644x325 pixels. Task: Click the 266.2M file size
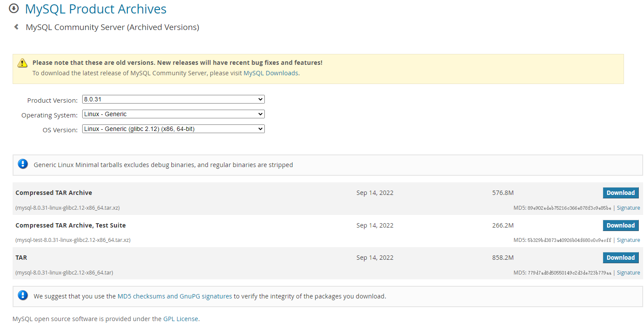click(503, 225)
